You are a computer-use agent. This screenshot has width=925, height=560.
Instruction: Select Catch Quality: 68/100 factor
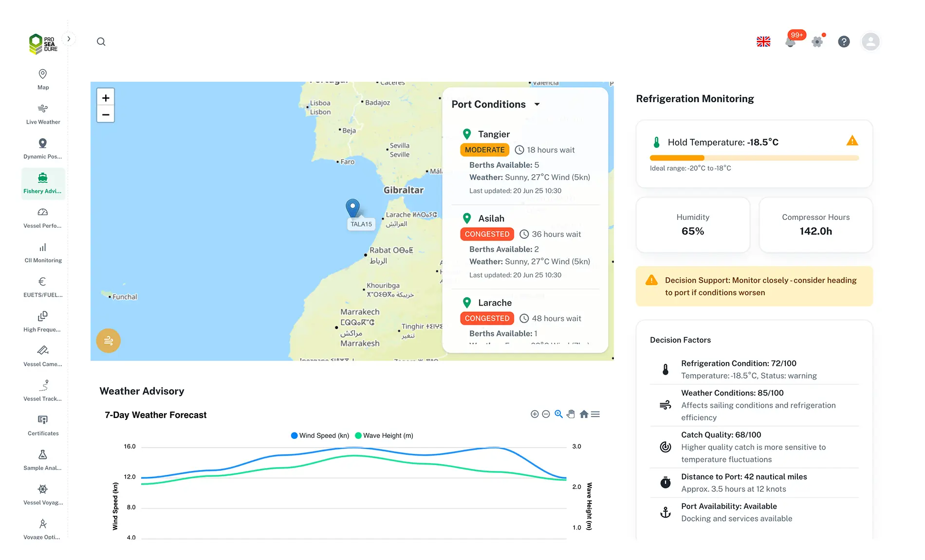(754, 447)
